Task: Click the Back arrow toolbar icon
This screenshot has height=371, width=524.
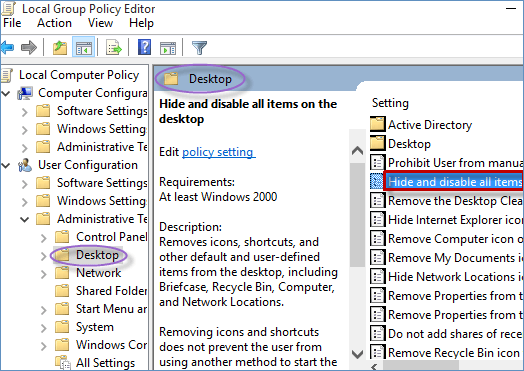Action: click(7, 47)
